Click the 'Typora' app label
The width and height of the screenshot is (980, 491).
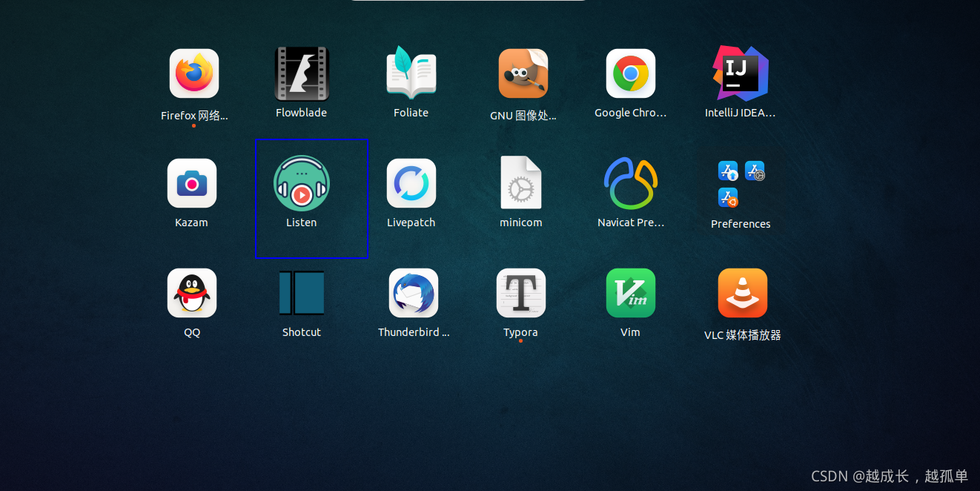[x=520, y=332]
